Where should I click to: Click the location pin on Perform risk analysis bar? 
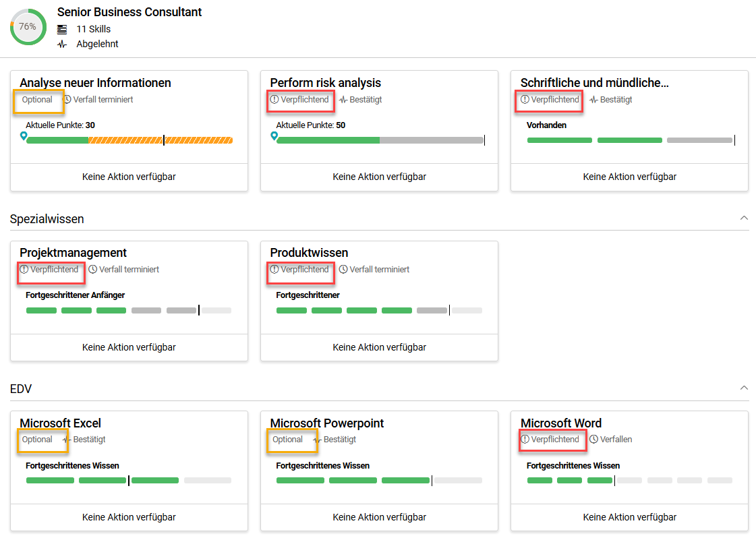coord(274,136)
